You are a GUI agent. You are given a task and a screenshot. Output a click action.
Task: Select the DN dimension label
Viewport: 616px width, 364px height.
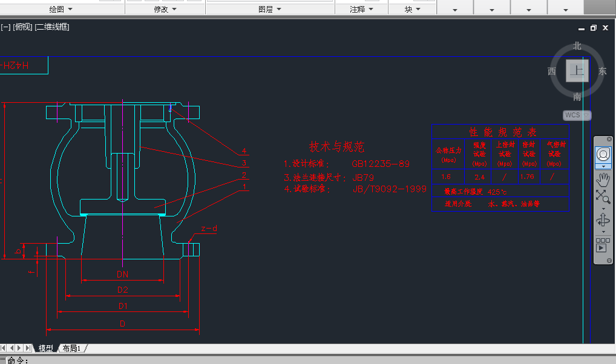coord(123,275)
